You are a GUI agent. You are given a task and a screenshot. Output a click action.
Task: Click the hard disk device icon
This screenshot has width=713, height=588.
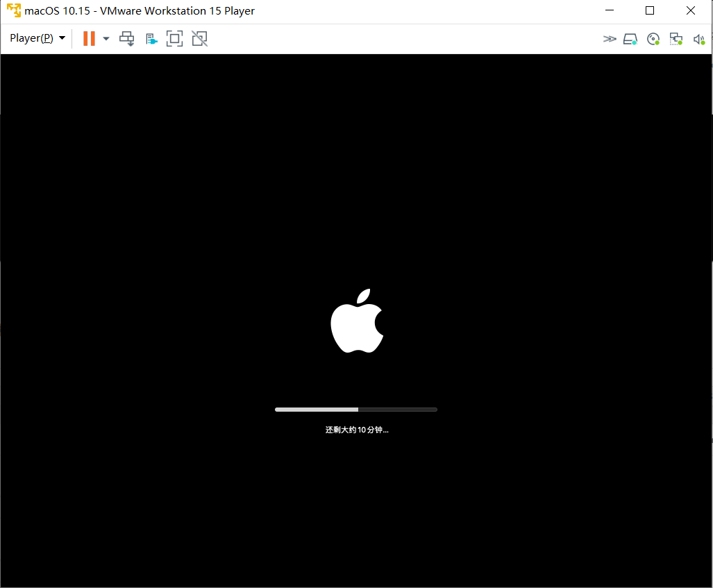point(630,39)
